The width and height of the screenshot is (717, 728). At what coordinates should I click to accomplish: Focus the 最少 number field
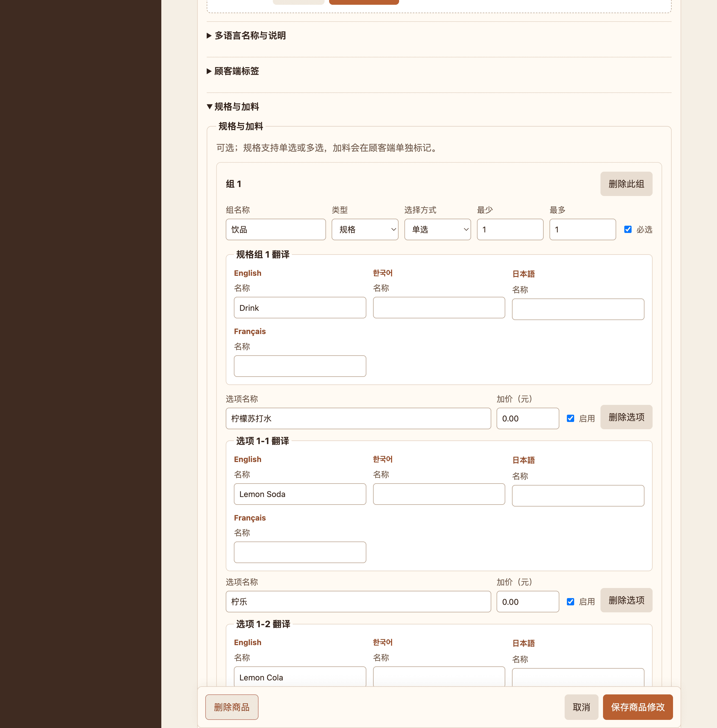(510, 229)
